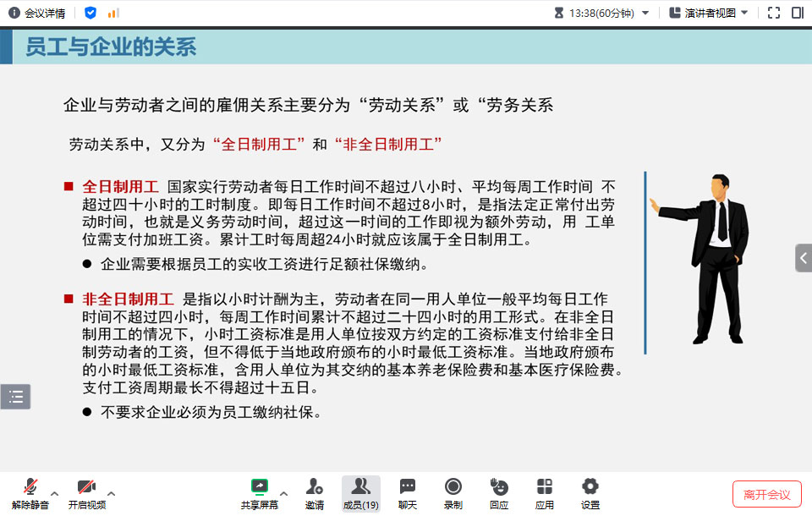Expand the 13:38 timer dropdown arrow

645,13
